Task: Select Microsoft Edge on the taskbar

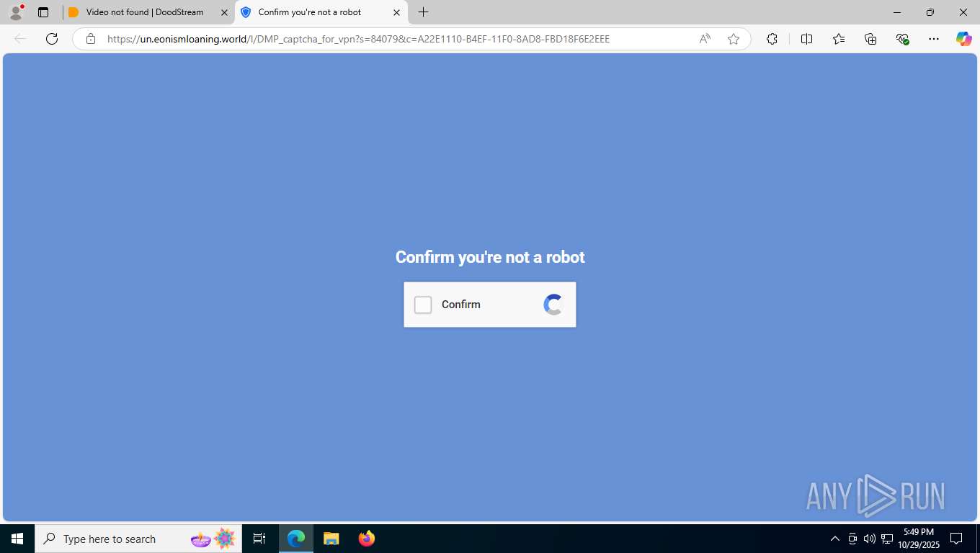Action: click(x=296, y=539)
